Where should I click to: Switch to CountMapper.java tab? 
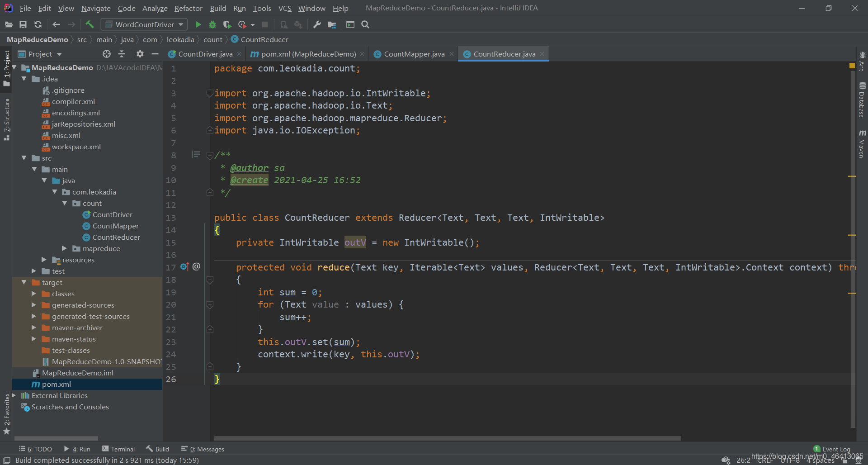[414, 54]
